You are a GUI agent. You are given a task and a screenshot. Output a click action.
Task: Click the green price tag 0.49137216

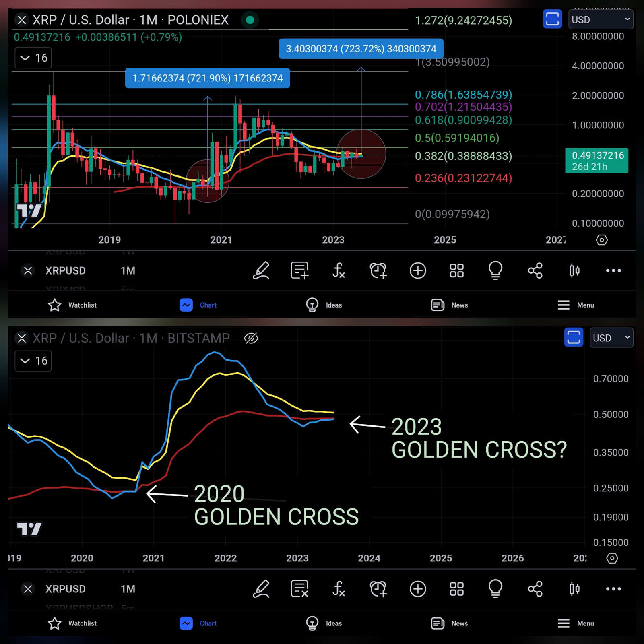(x=597, y=160)
